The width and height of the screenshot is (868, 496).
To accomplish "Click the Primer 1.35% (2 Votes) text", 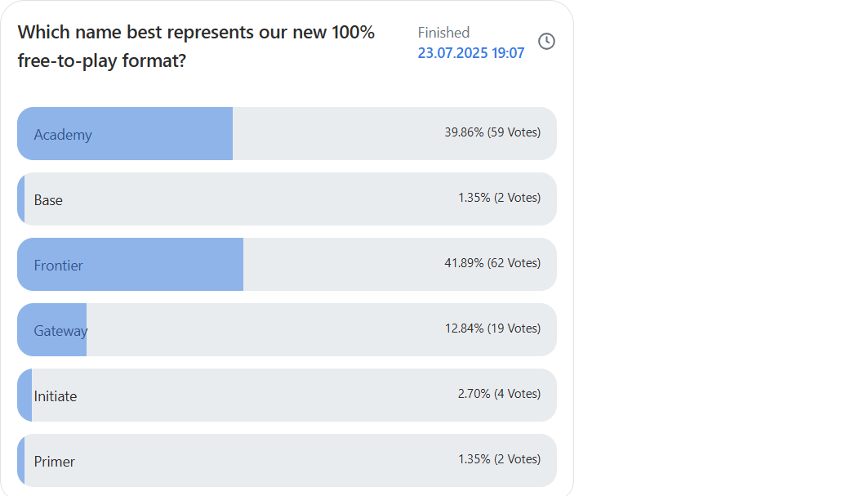I will click(499, 459).
